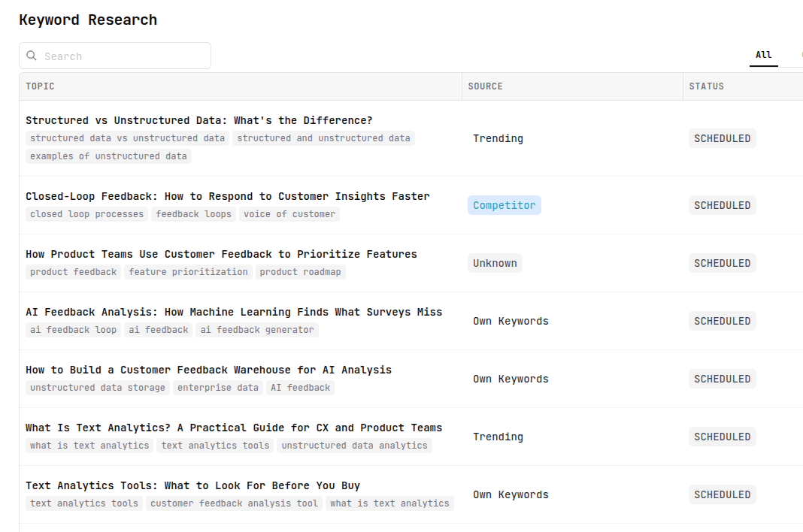Click the STATUS column header

pos(706,86)
